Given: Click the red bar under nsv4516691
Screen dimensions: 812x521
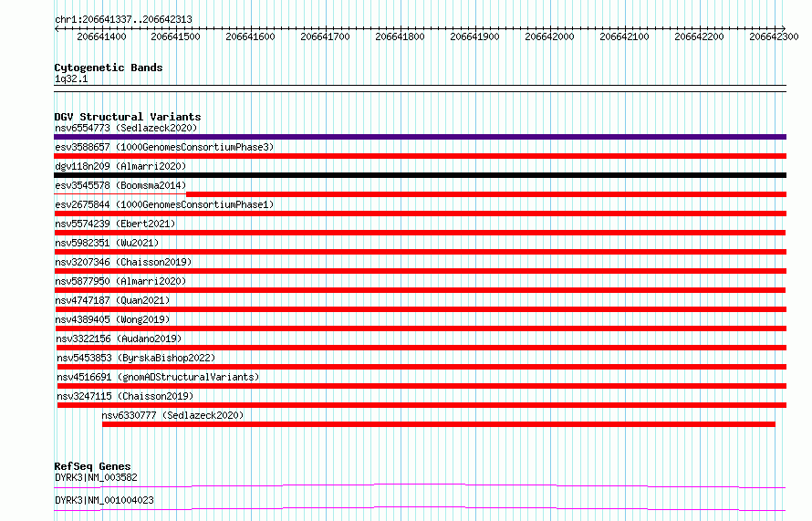Looking at the screenshot, I should 422,386.
